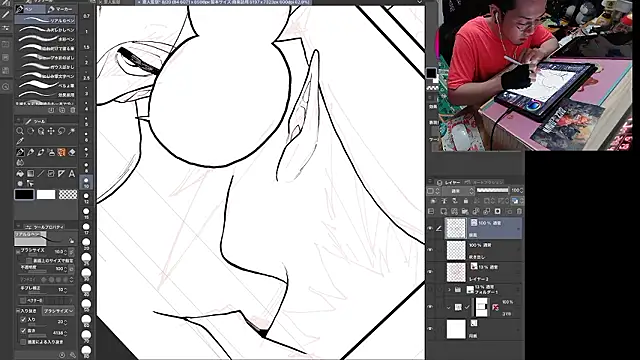640x360 pixels.
Task: Select the Frame border tool
Action: pyautogui.click(x=51, y=173)
